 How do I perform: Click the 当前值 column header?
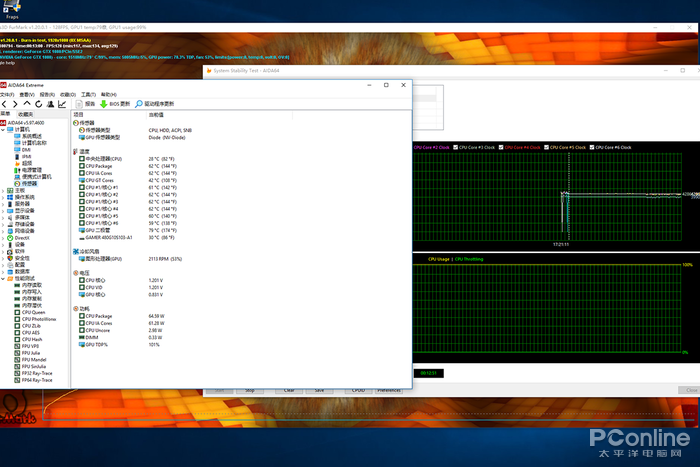pyautogui.click(x=158, y=115)
